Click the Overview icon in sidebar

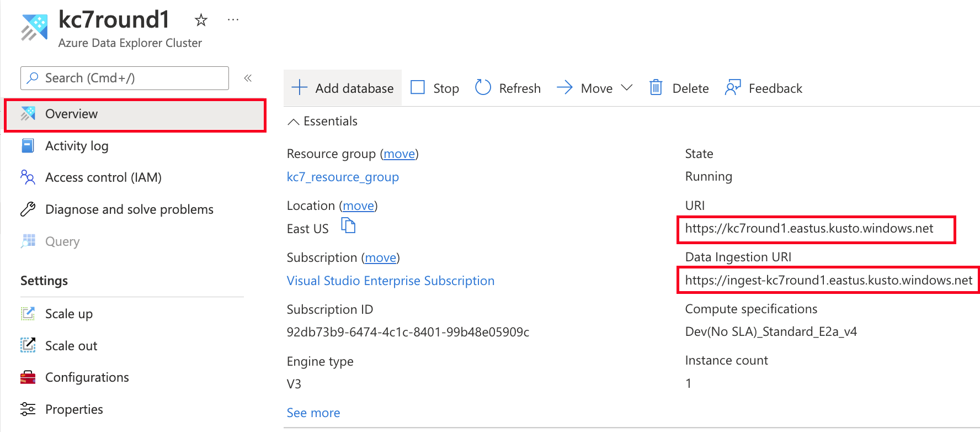point(28,114)
